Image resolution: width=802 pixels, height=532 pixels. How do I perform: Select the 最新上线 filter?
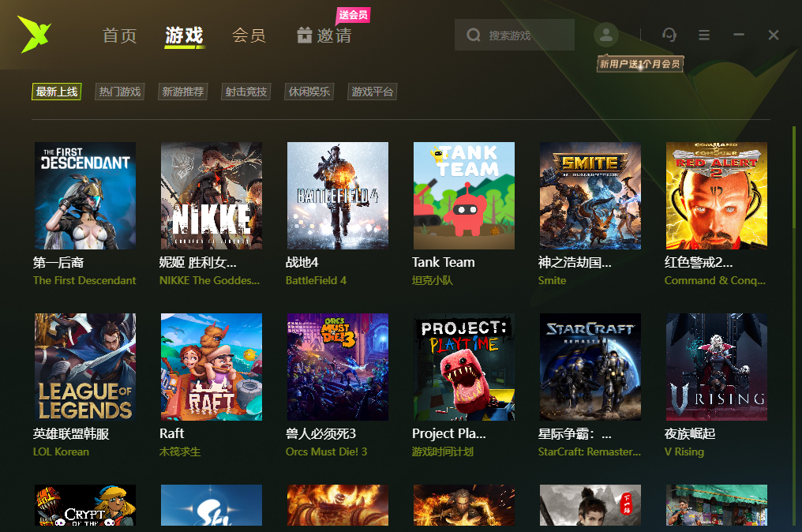click(x=56, y=92)
